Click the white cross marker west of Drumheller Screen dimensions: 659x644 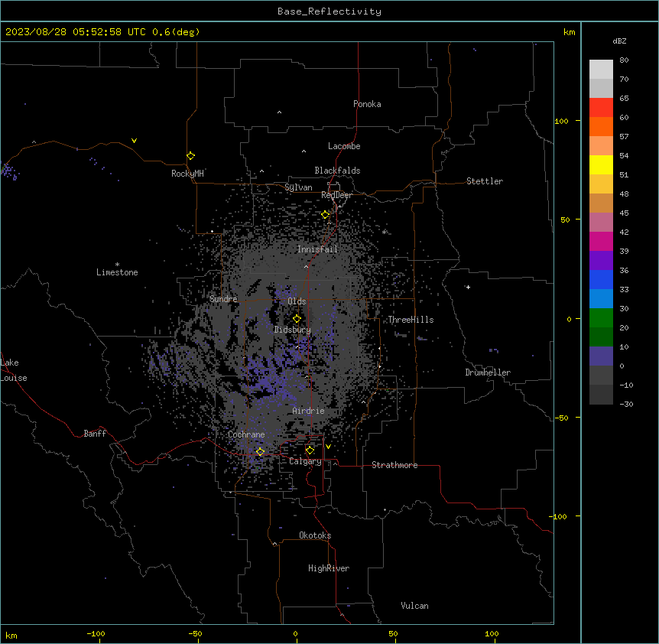[468, 287]
